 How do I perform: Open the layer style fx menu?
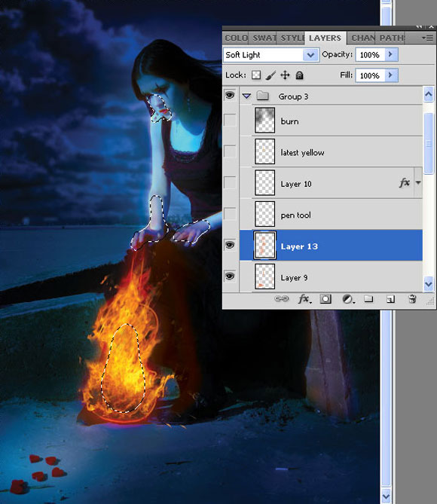(x=304, y=299)
